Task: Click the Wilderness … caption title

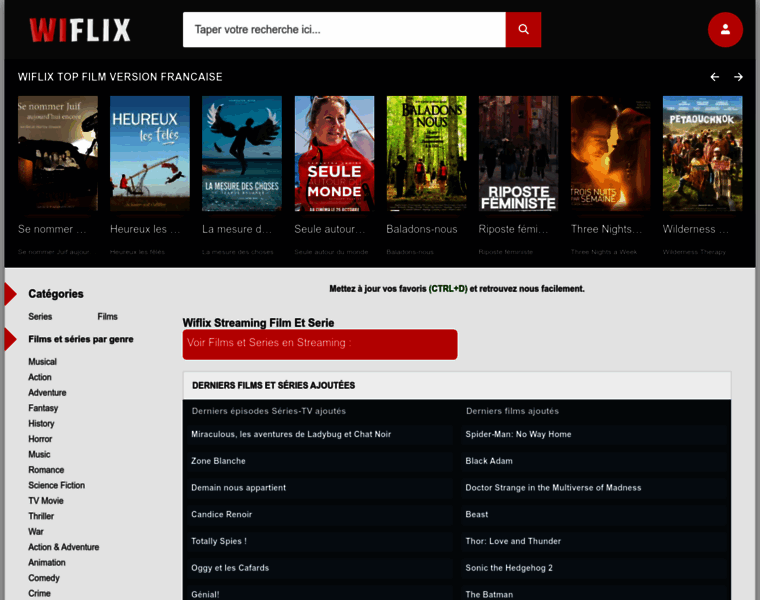Action: 696,229
